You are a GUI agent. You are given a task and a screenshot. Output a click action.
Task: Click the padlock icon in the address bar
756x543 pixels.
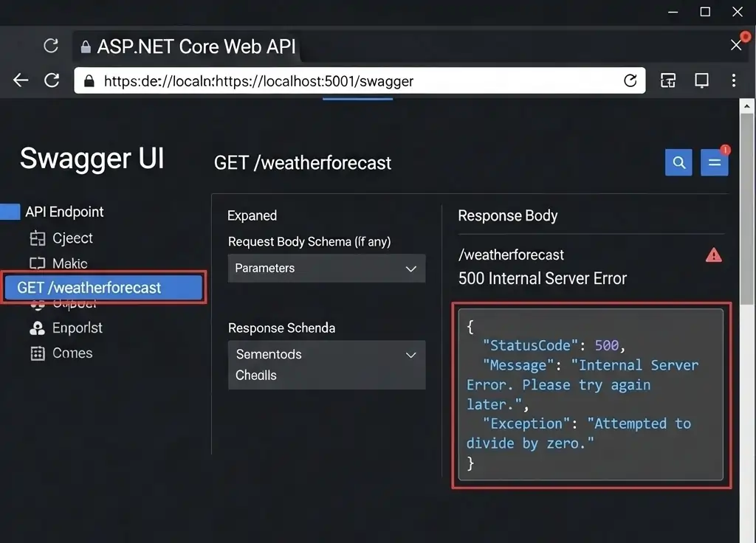coord(89,81)
